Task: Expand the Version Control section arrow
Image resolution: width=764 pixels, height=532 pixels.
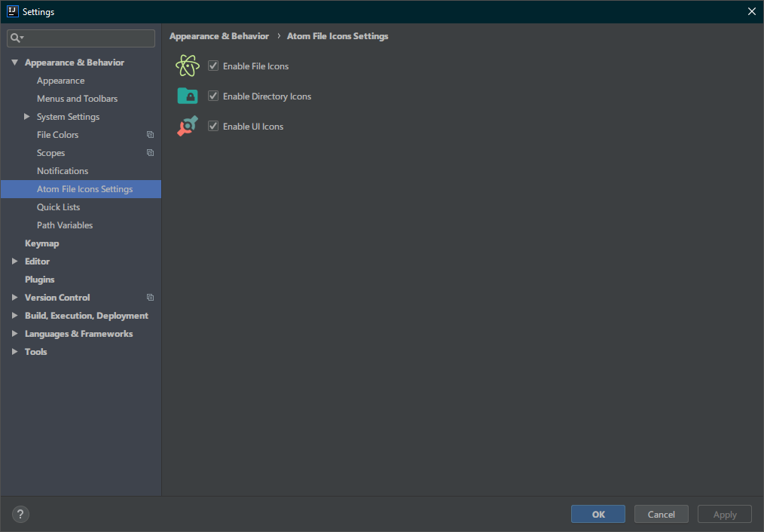Action: click(14, 298)
